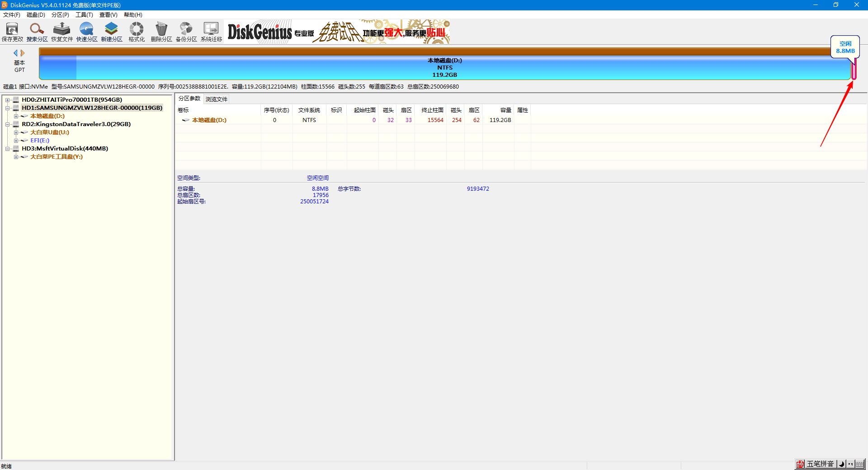Click the 删除分区 delete partition icon

(x=161, y=32)
